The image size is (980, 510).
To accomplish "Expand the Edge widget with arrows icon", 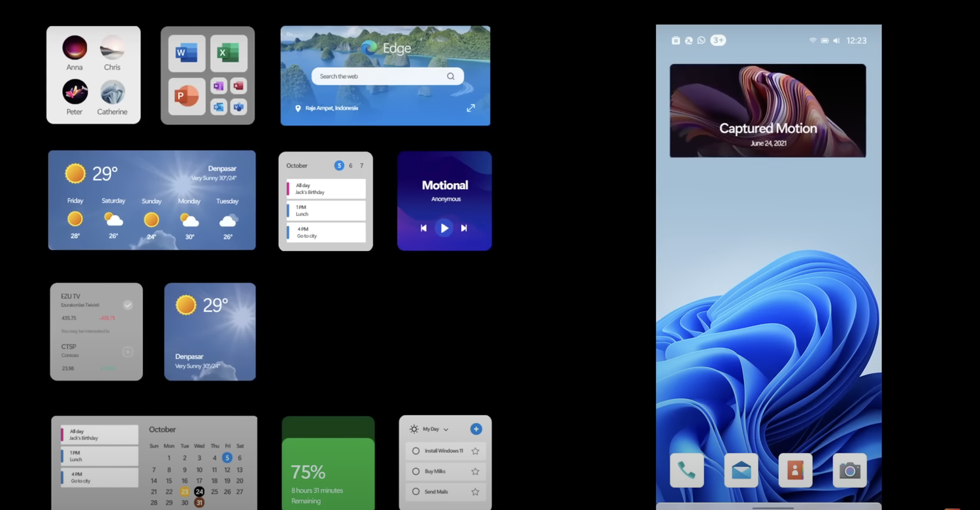I will point(470,108).
